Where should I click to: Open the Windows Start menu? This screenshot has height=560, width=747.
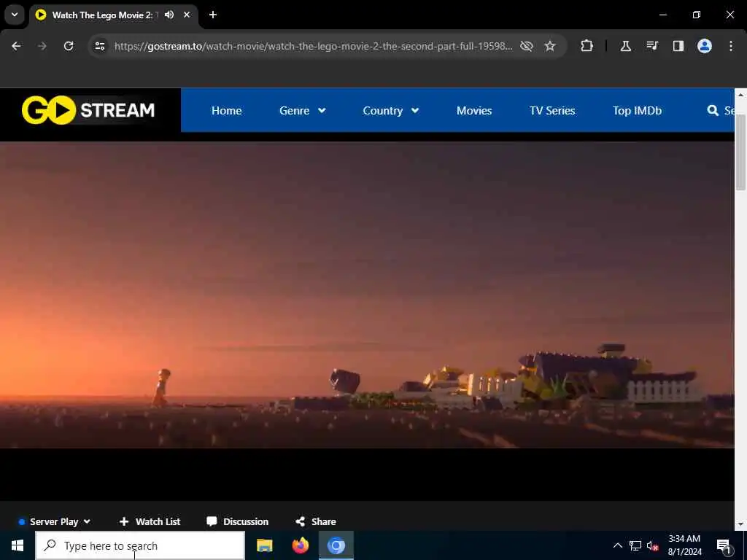click(18, 545)
